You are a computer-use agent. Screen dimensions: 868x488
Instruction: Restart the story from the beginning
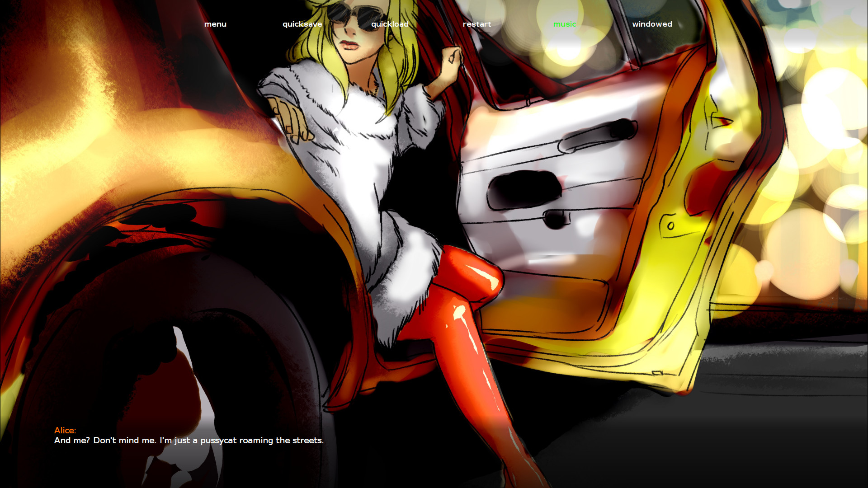[x=476, y=24]
